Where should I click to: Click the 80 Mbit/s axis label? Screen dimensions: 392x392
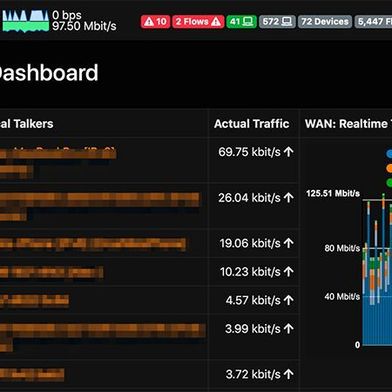point(342,248)
